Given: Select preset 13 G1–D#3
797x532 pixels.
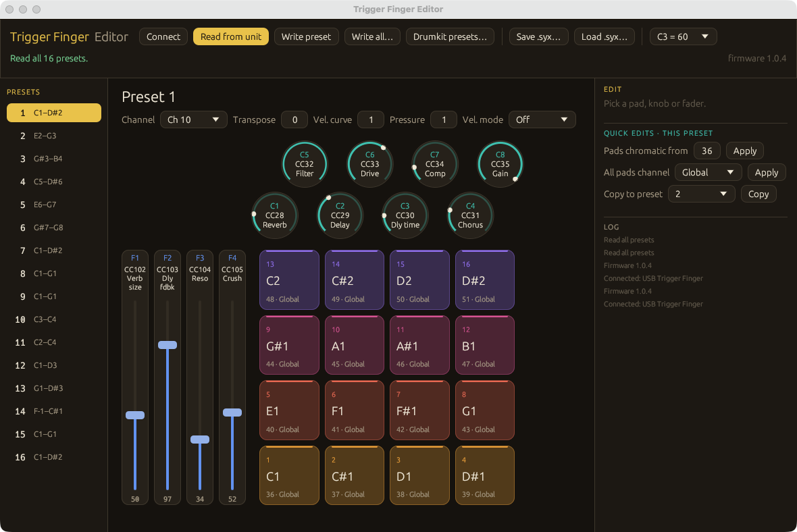Looking at the screenshot, I should click(x=54, y=388).
